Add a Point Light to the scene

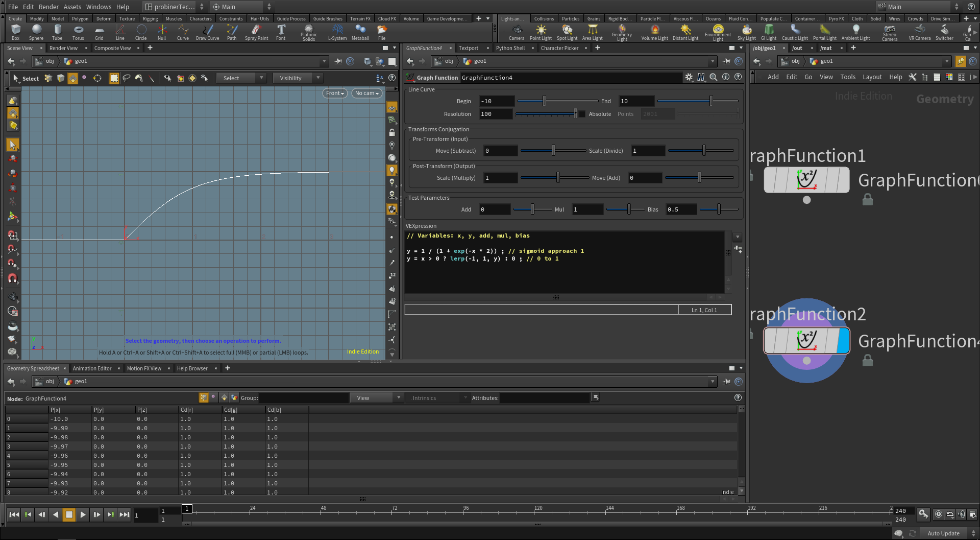(541, 32)
